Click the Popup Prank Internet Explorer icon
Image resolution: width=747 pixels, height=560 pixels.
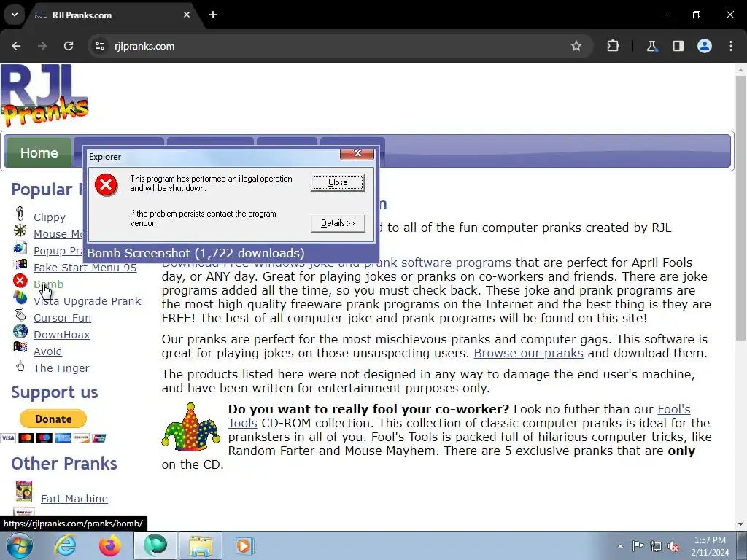pos(20,248)
